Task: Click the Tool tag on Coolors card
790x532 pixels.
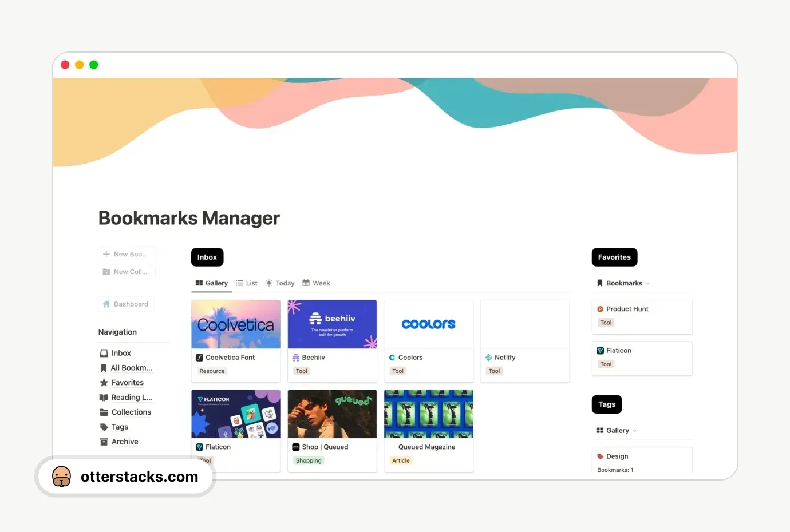Action: pos(398,371)
